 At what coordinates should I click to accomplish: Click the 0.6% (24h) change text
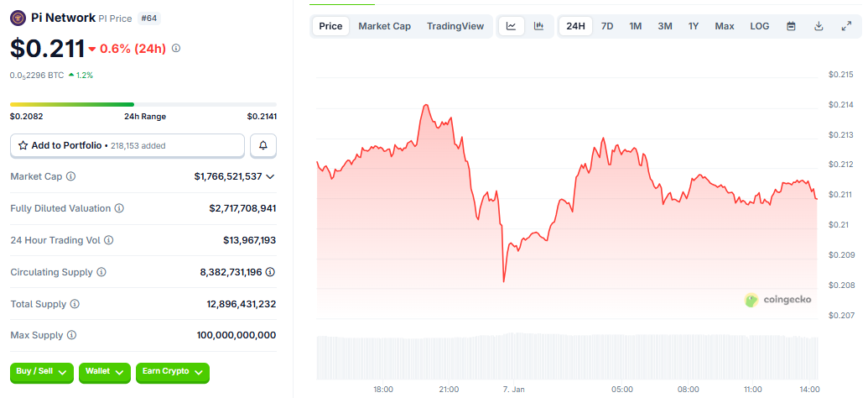tap(133, 48)
